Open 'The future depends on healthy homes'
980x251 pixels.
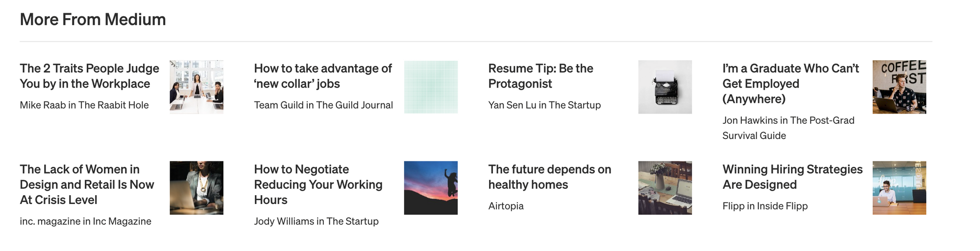[x=550, y=177]
